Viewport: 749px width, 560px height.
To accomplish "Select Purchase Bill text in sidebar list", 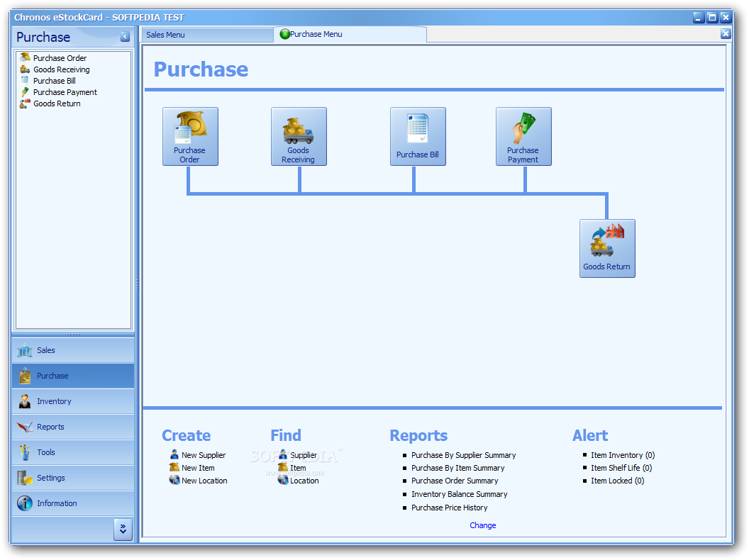I will pos(54,81).
